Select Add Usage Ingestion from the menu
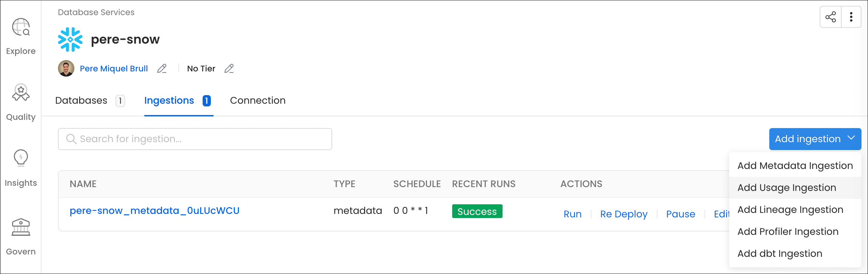The height and width of the screenshot is (274, 868). click(786, 187)
